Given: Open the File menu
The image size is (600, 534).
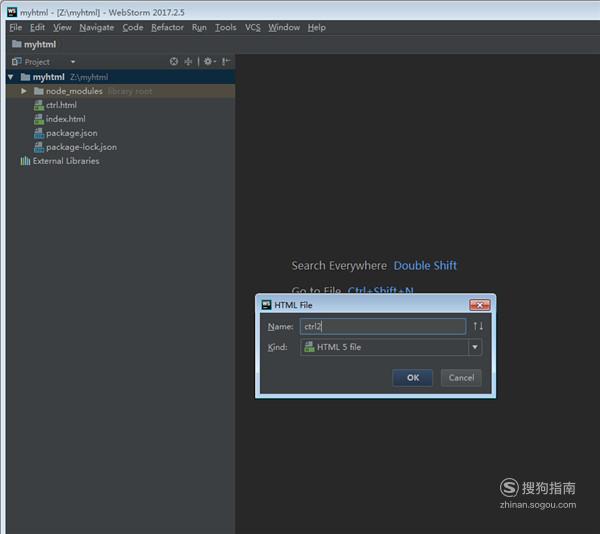Looking at the screenshot, I should (16, 28).
